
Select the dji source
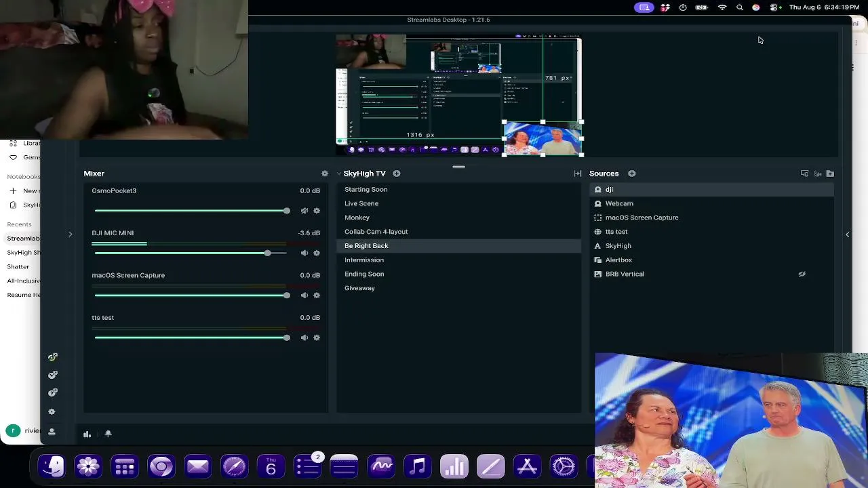[711, 190]
